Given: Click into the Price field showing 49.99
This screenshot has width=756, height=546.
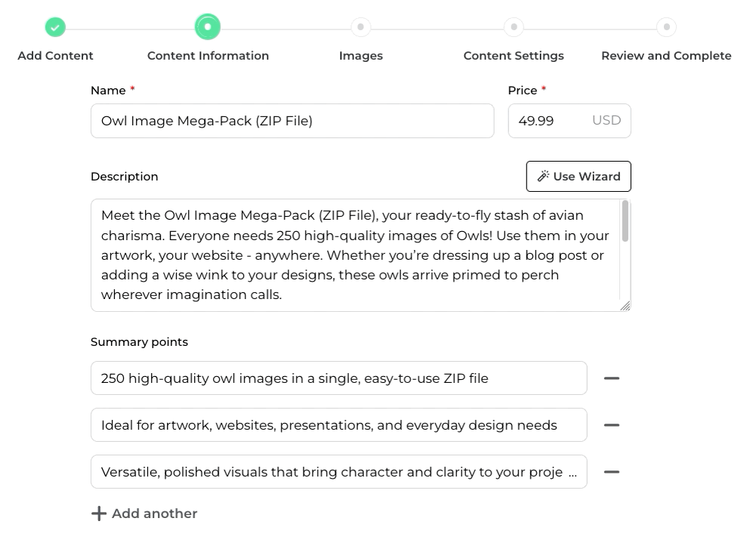Looking at the screenshot, I should (x=548, y=121).
